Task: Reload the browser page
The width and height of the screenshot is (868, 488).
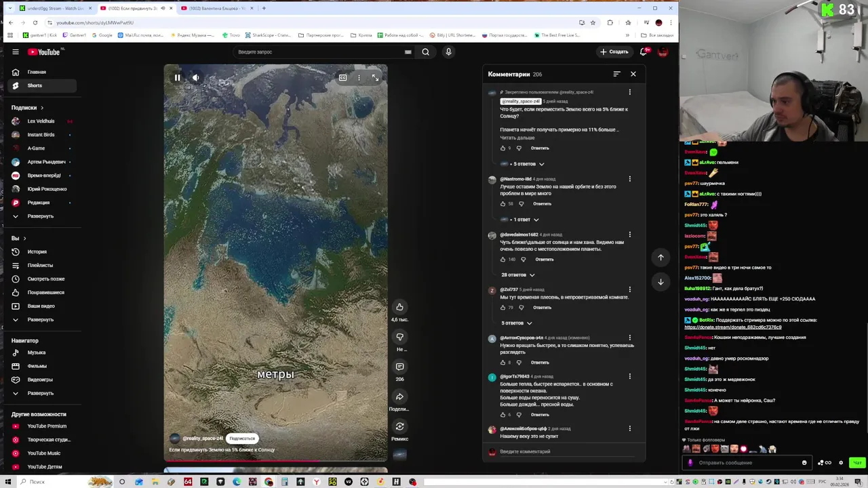Action: pyautogui.click(x=35, y=22)
